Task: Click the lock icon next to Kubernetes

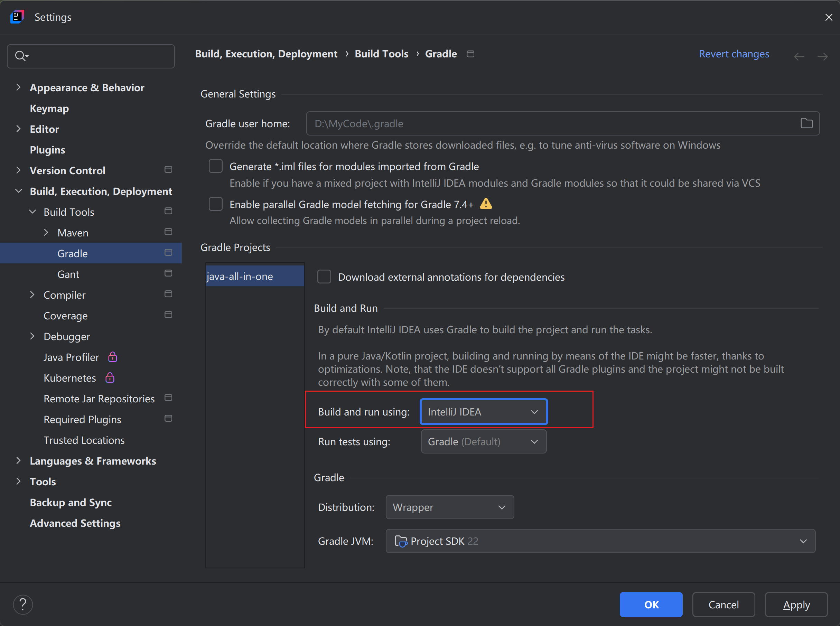Action: click(x=110, y=378)
